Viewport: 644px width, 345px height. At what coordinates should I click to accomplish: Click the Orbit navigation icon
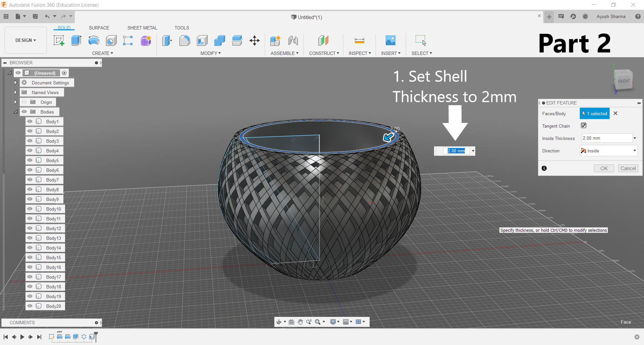(279, 322)
